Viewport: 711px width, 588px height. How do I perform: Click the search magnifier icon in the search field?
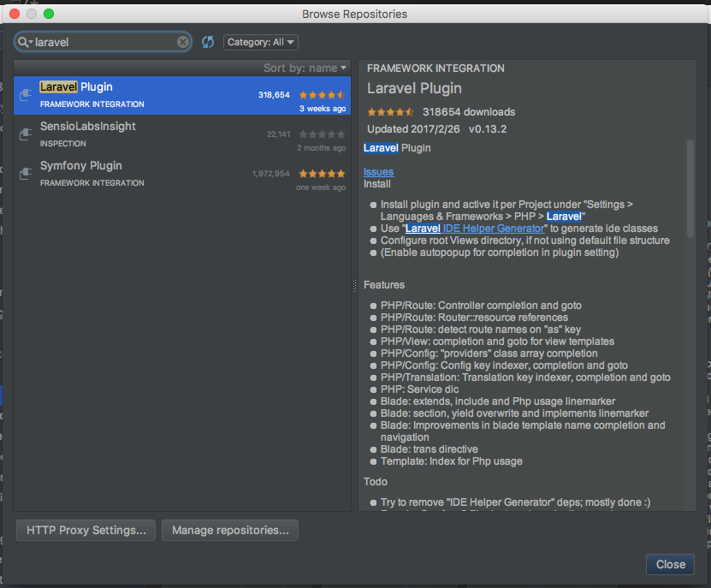click(x=24, y=42)
